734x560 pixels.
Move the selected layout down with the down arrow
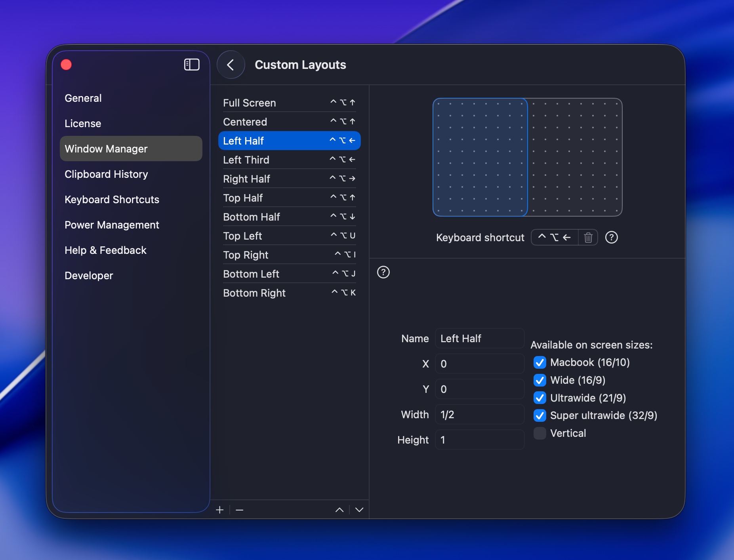(358, 510)
